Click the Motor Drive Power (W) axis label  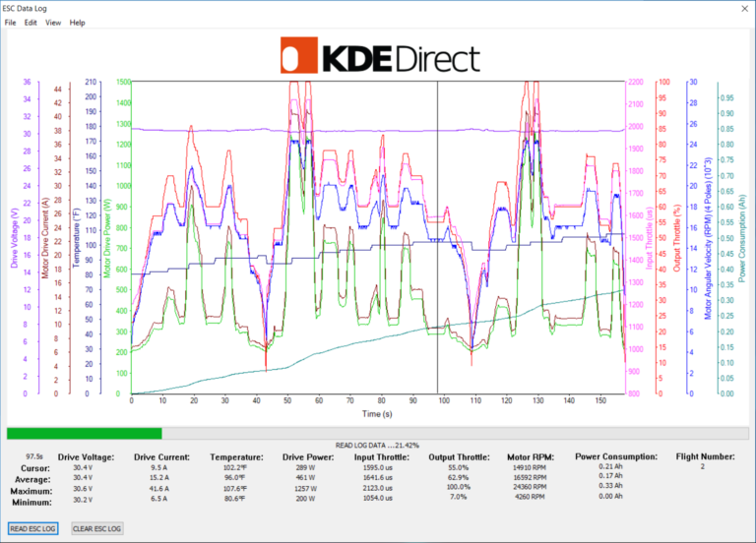[106, 237]
